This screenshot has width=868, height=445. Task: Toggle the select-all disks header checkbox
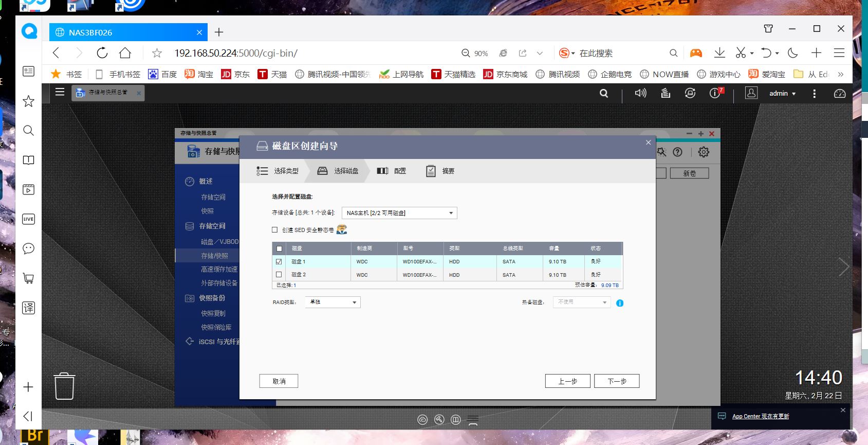(x=280, y=248)
